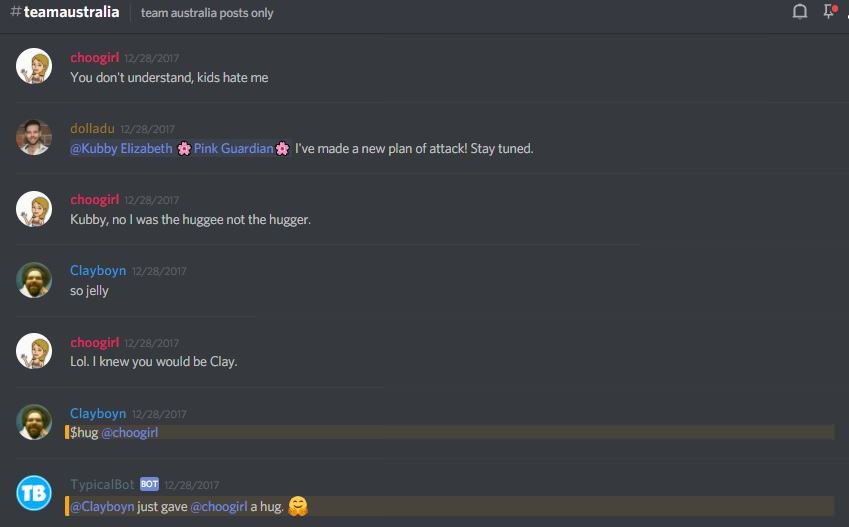Click dolladu's username

click(x=92, y=128)
